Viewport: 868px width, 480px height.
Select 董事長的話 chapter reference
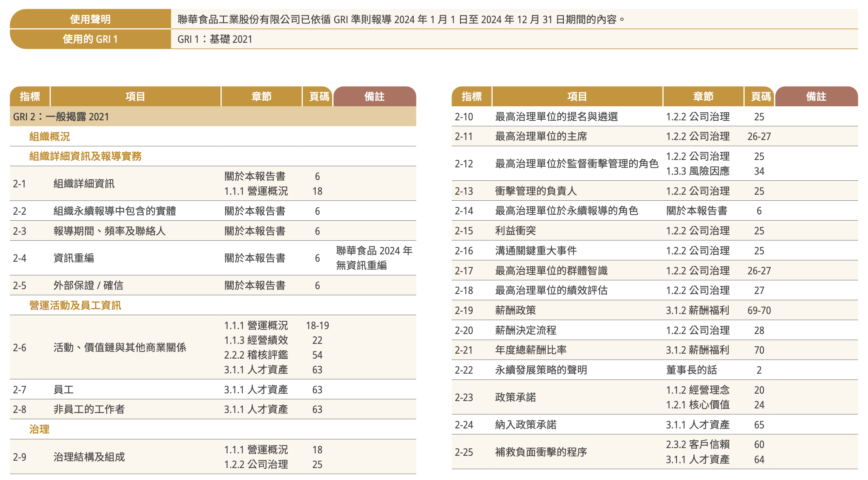[691, 370]
